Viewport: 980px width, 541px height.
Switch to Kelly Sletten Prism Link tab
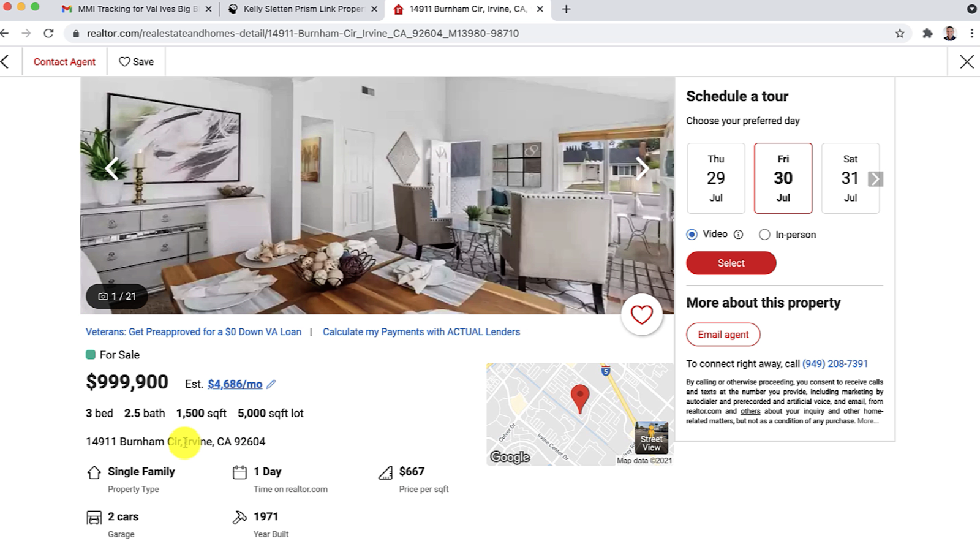click(302, 9)
